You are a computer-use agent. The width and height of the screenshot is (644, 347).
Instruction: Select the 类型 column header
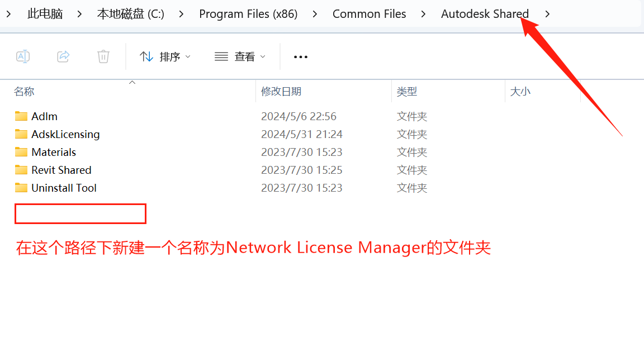point(406,91)
